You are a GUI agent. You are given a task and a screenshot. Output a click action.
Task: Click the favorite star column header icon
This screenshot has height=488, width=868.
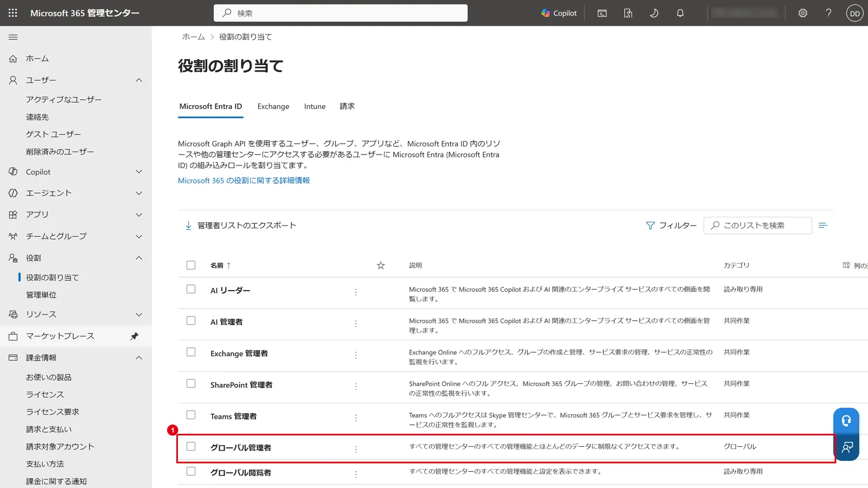point(381,265)
